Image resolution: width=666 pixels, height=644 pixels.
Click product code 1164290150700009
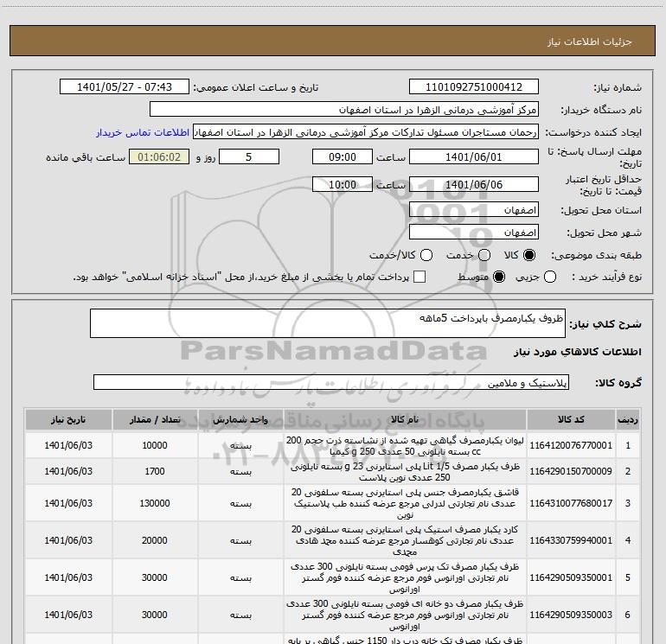tap(571, 471)
